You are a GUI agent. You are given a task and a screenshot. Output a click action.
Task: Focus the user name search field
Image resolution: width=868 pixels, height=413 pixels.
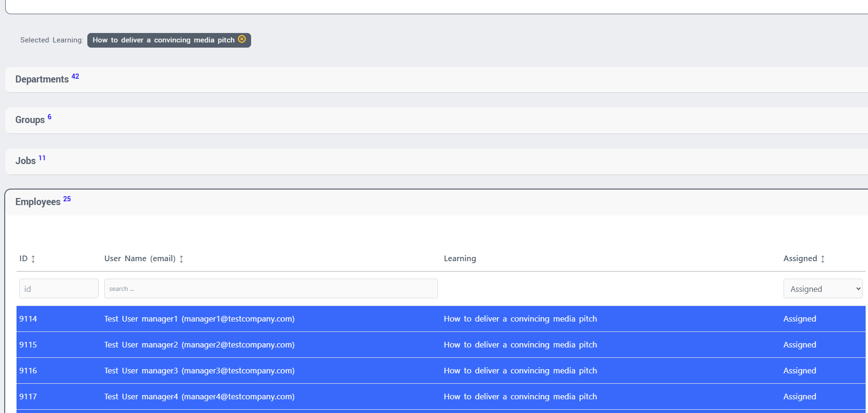point(271,289)
